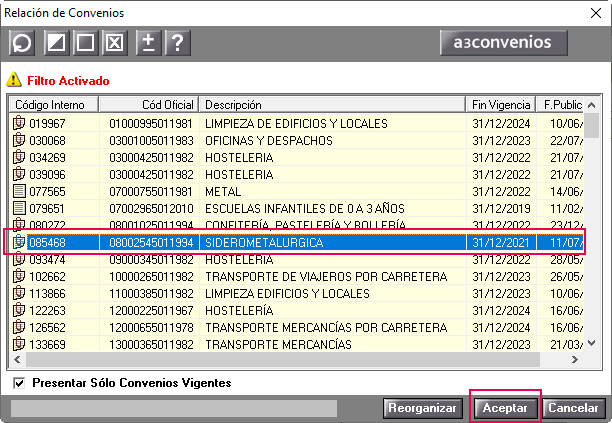The image size is (612, 423).
Task: Select TRANSPORTE DE VIAJEROS POR CARRETERA row
Action: (x=296, y=276)
